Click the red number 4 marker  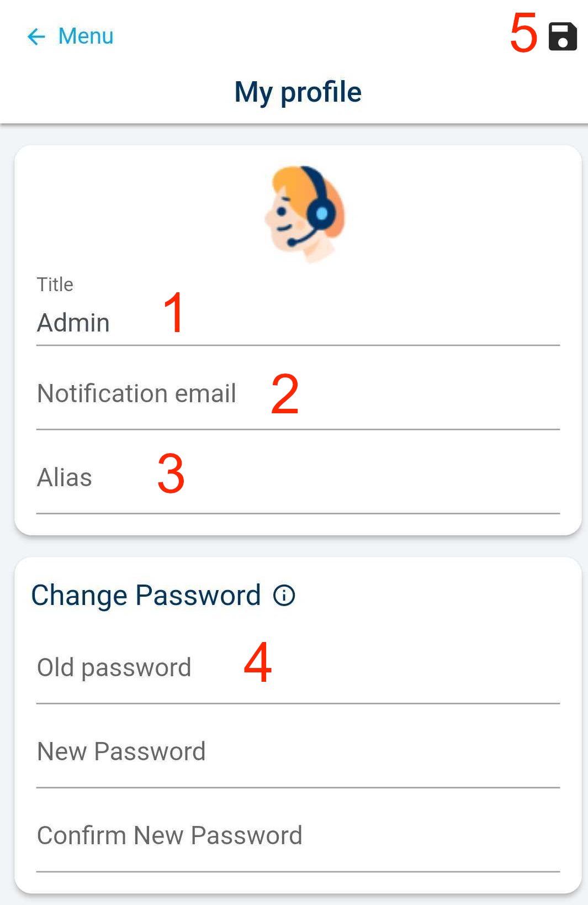(257, 662)
